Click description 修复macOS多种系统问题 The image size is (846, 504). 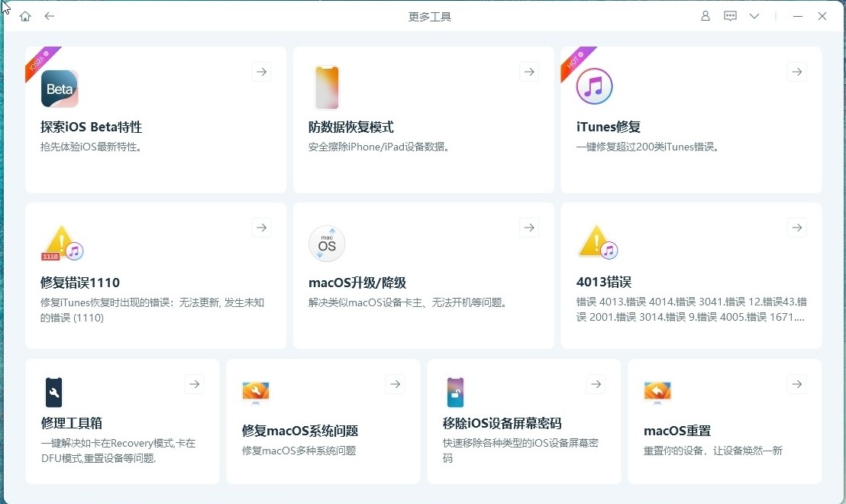coord(299,451)
